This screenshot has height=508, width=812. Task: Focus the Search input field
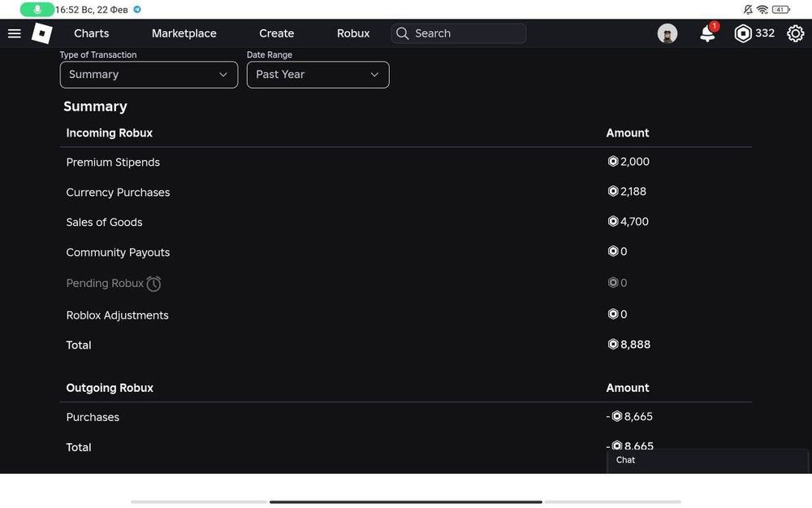click(x=459, y=33)
